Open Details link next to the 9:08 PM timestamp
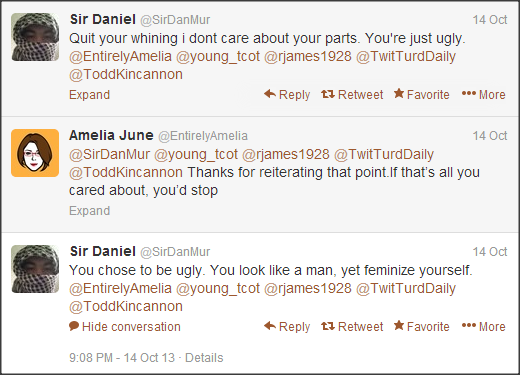The width and height of the screenshot is (520, 375). point(204,358)
